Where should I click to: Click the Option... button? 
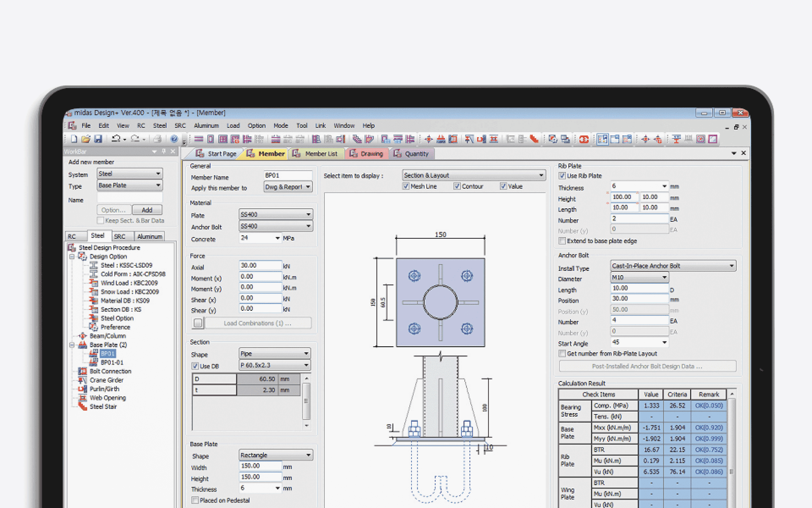pos(114,210)
